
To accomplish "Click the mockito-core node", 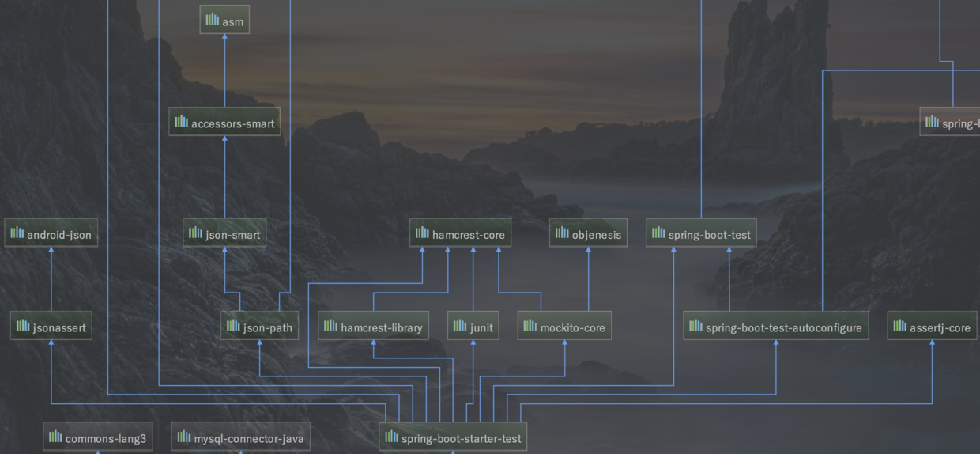I will (565, 327).
